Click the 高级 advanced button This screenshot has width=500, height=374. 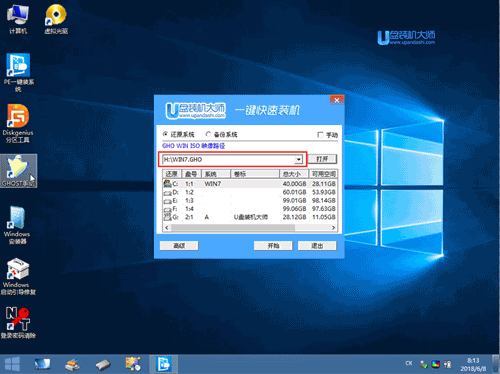pos(179,246)
